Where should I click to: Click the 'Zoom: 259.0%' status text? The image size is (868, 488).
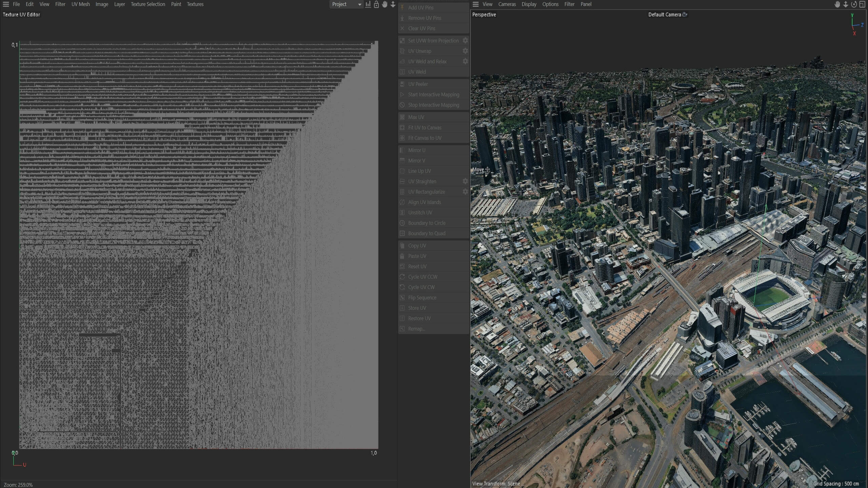pos(18,485)
